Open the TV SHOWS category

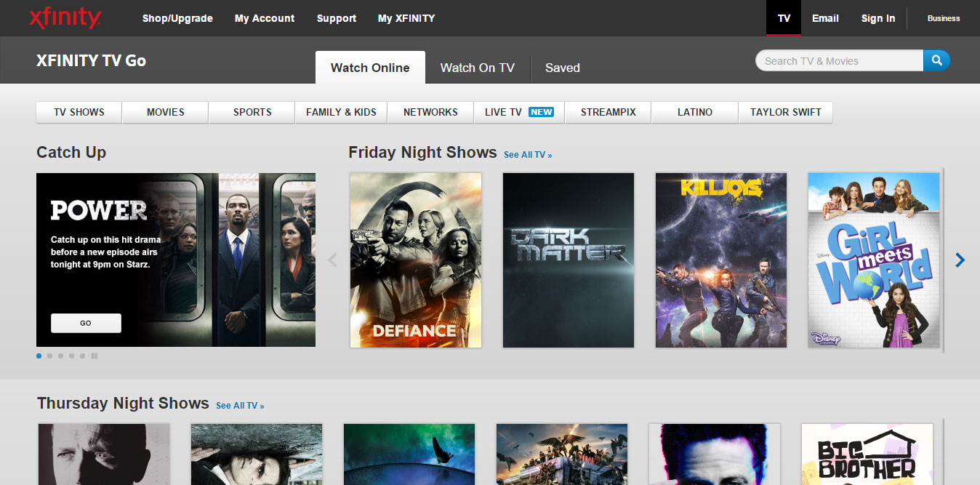tap(79, 112)
